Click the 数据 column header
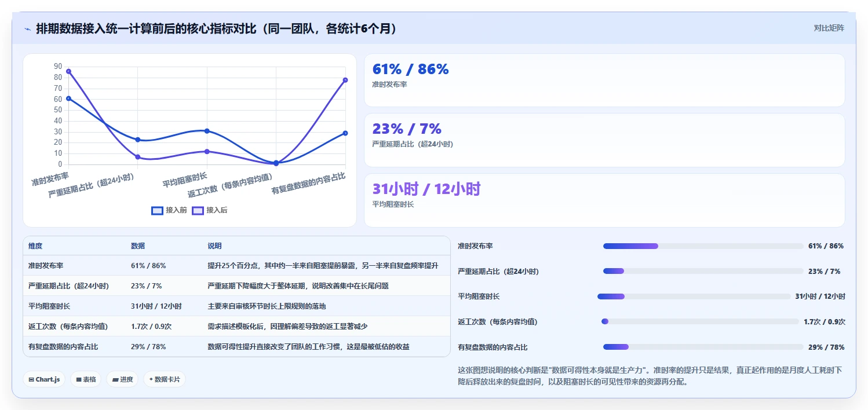The image size is (868, 410). pos(138,246)
